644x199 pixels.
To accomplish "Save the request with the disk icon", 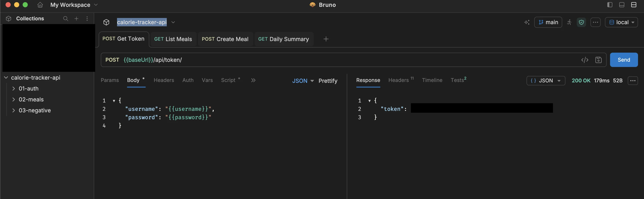I will [x=598, y=60].
